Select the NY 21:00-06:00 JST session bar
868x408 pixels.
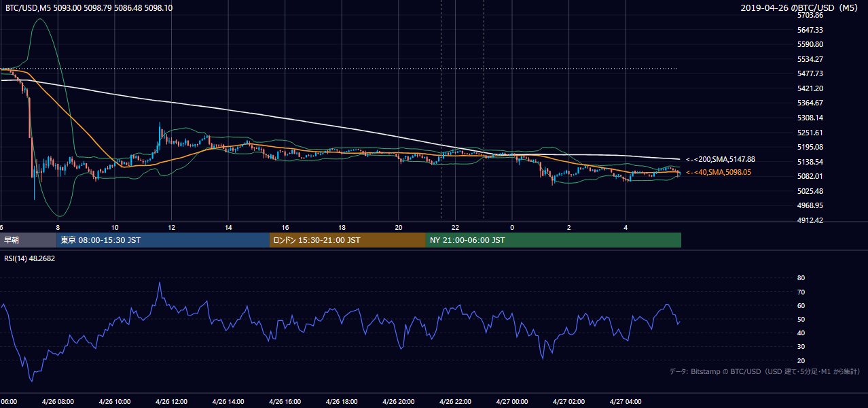pos(554,240)
